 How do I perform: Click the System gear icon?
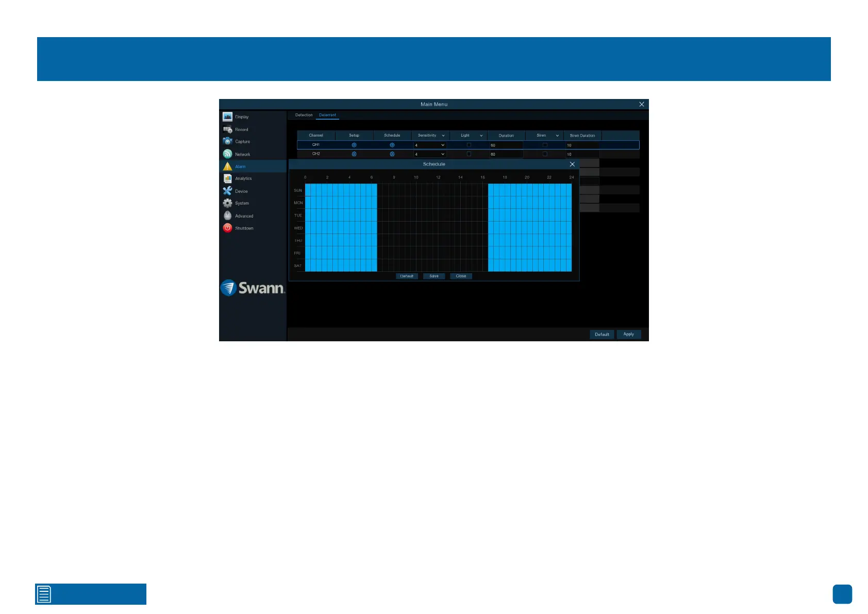point(227,203)
